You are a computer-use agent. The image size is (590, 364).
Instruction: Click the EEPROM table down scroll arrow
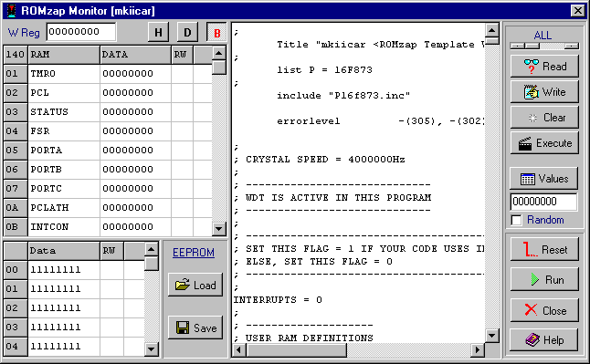point(152,349)
